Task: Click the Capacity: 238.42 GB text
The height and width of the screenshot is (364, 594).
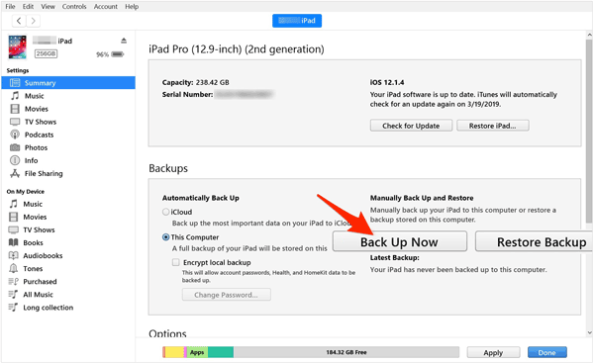Action: tap(195, 82)
